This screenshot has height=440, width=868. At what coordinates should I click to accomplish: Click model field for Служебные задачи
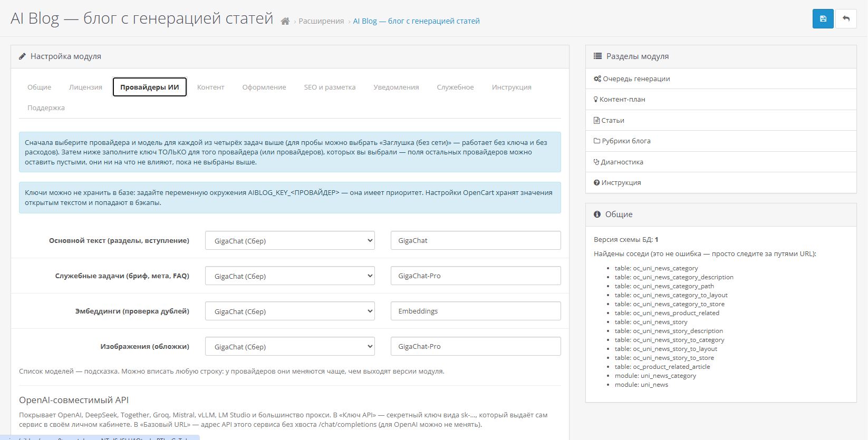(x=476, y=276)
